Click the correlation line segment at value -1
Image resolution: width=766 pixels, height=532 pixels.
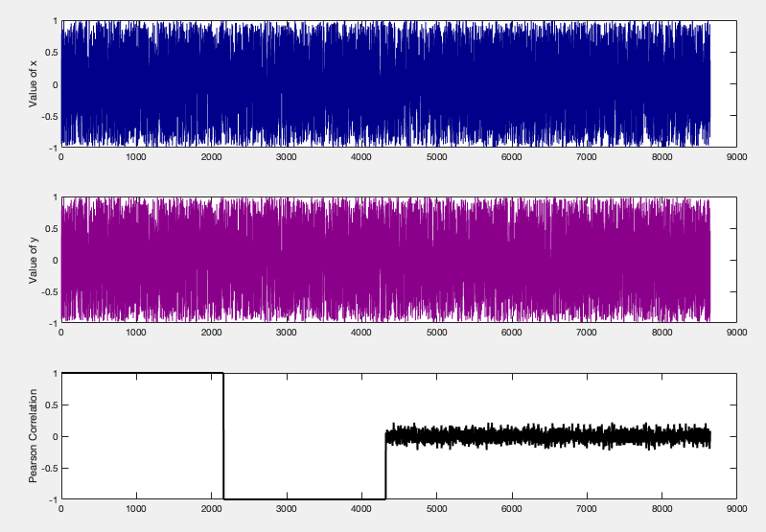click(x=304, y=498)
